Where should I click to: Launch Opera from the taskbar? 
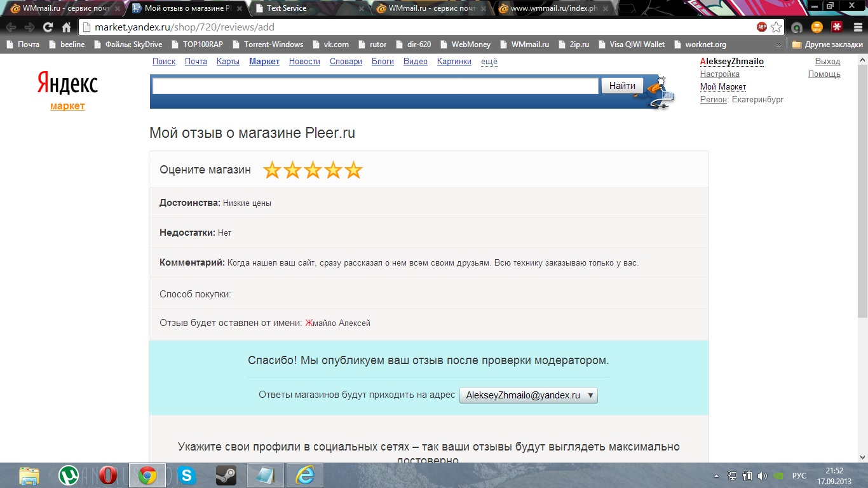[x=108, y=475]
